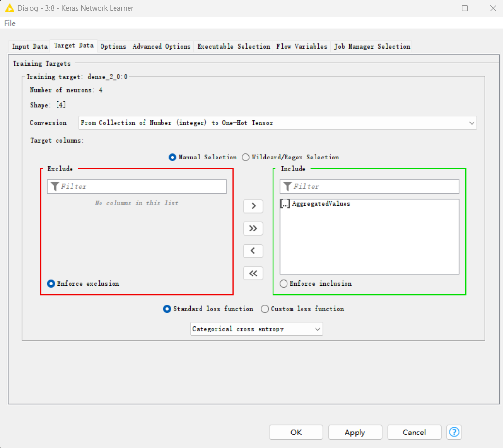Select the Manual Selection radio button
Viewport: 503px width, 448px height.
(x=172, y=157)
